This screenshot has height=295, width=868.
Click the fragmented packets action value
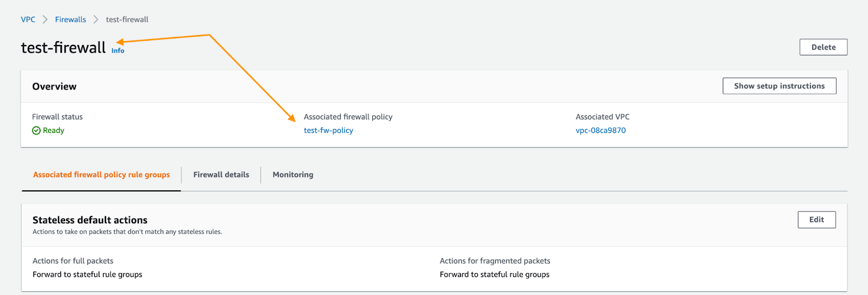coord(494,274)
